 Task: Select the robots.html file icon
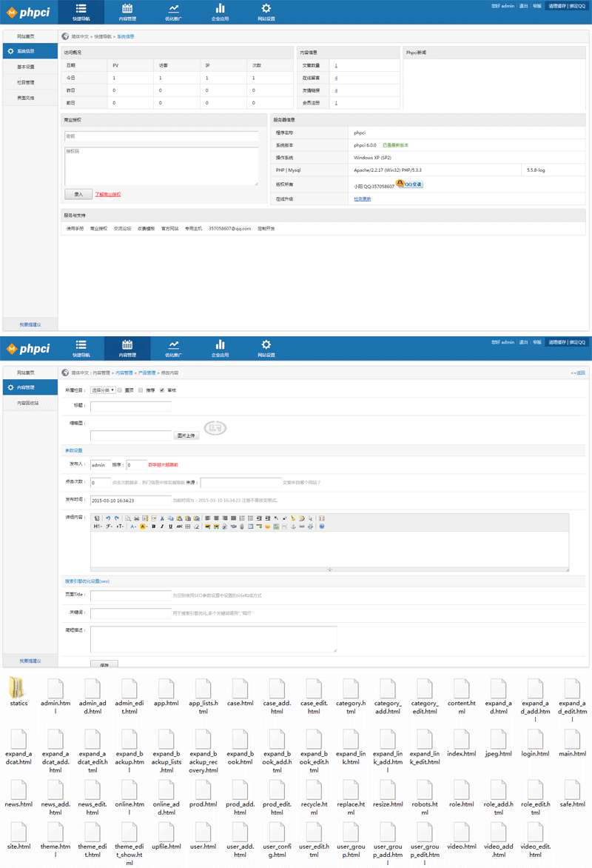[424, 789]
